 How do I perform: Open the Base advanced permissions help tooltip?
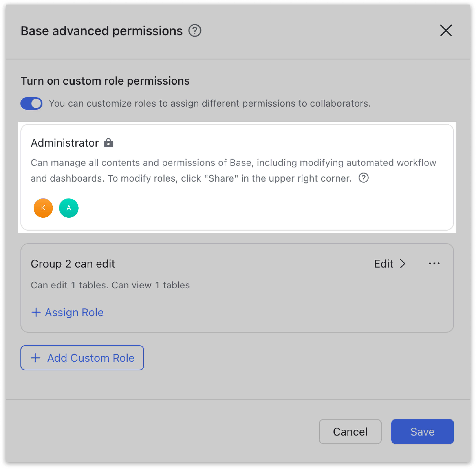pos(195,30)
